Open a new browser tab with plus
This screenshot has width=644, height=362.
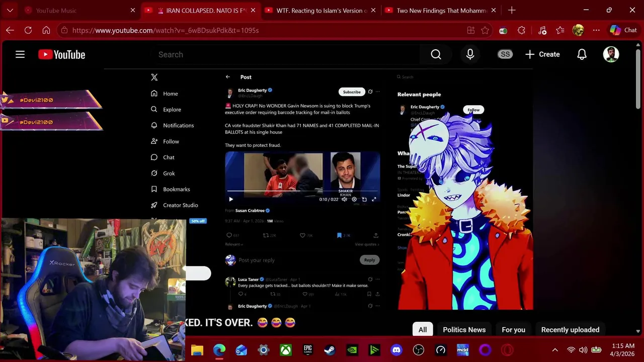click(512, 10)
